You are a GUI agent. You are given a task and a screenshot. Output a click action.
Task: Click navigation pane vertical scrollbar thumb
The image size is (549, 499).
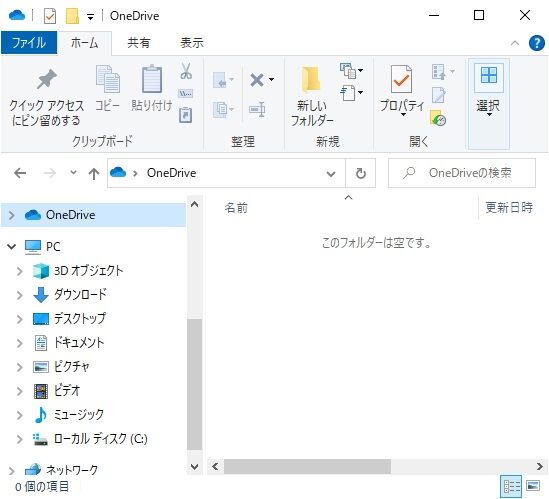[194, 384]
